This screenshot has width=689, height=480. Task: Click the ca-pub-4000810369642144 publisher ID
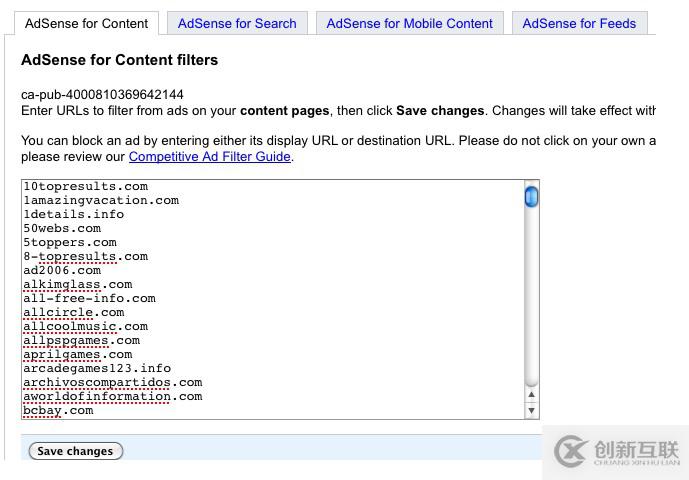point(102,95)
